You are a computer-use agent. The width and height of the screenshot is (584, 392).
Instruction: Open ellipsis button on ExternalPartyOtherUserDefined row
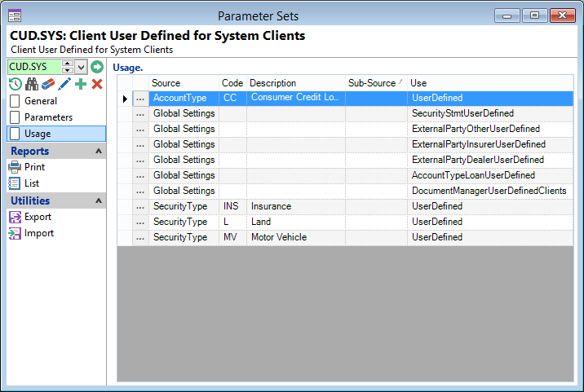click(140, 130)
